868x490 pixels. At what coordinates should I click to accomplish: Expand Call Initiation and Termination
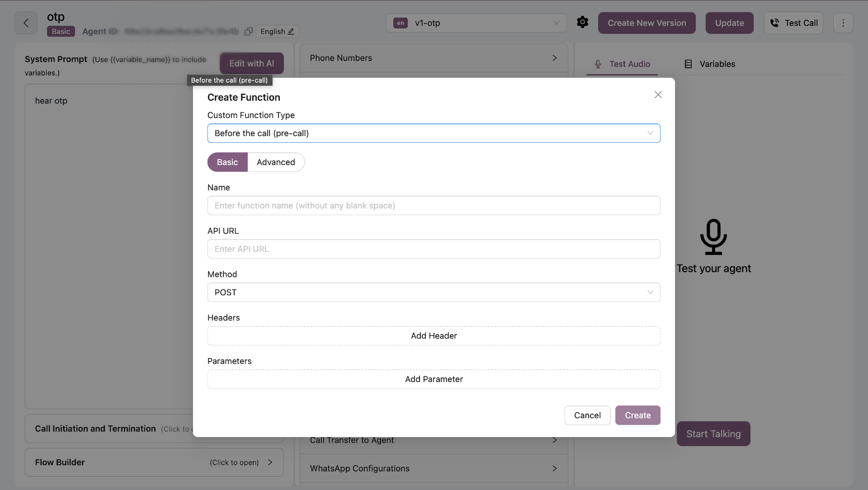(109, 429)
